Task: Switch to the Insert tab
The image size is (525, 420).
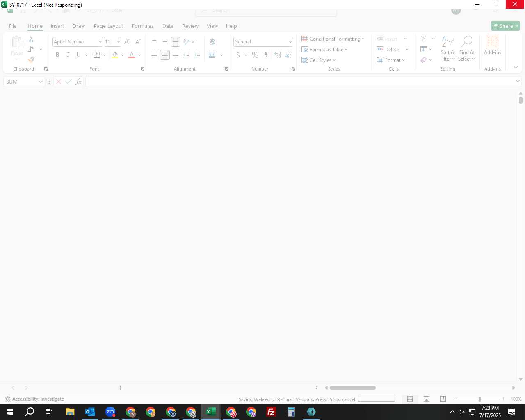Action: point(57,26)
